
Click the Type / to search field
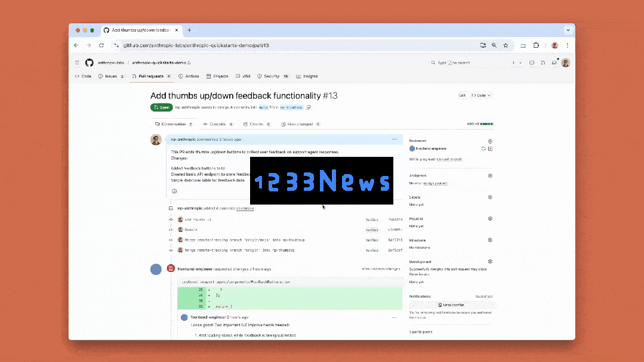(x=467, y=63)
